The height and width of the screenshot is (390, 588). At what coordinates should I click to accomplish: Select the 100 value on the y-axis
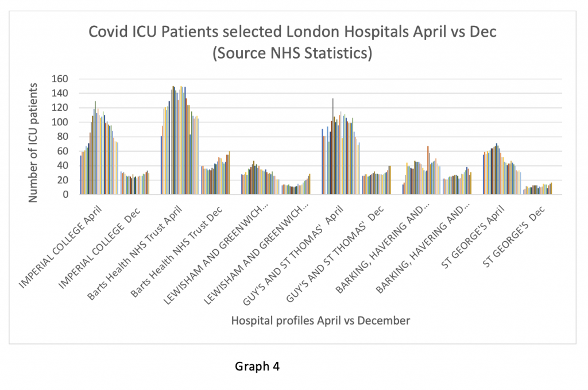click(x=75, y=122)
